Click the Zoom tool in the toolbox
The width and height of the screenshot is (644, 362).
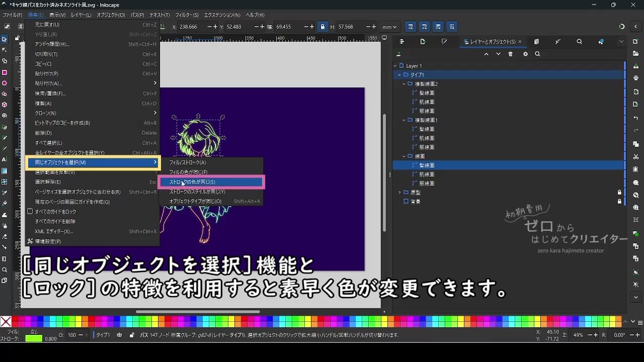(x=6, y=269)
